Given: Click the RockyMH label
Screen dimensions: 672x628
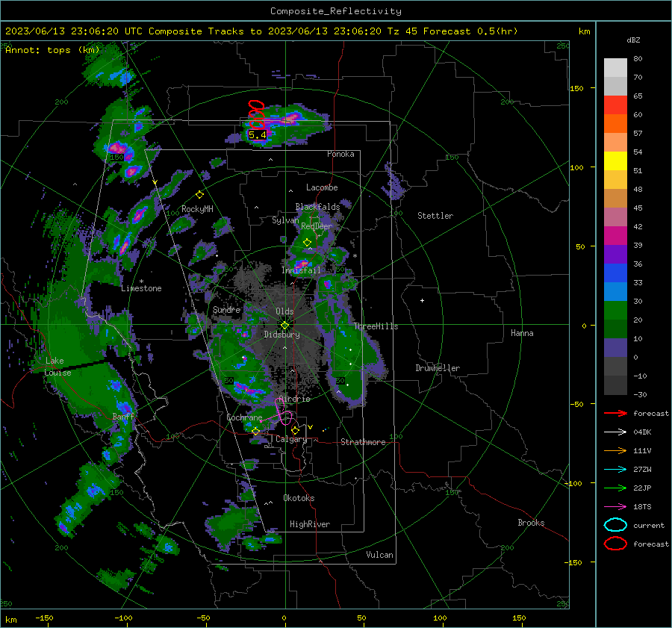Looking at the screenshot, I should tap(197, 209).
